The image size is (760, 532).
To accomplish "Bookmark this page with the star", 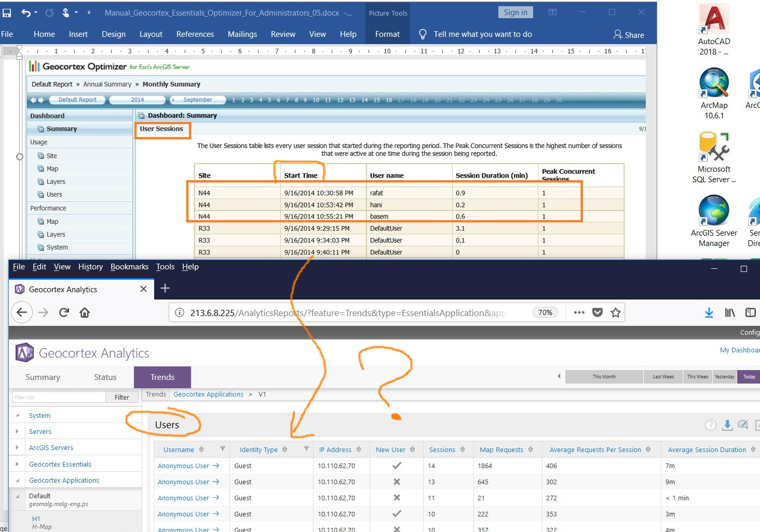I will coord(616,312).
